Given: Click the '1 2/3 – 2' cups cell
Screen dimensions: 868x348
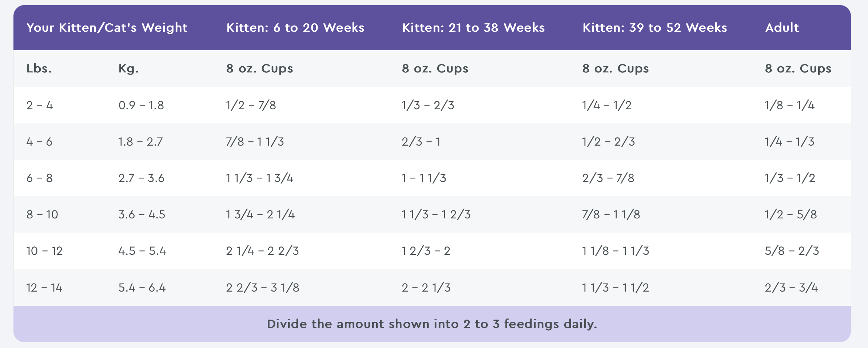Looking at the screenshot, I should [426, 251].
